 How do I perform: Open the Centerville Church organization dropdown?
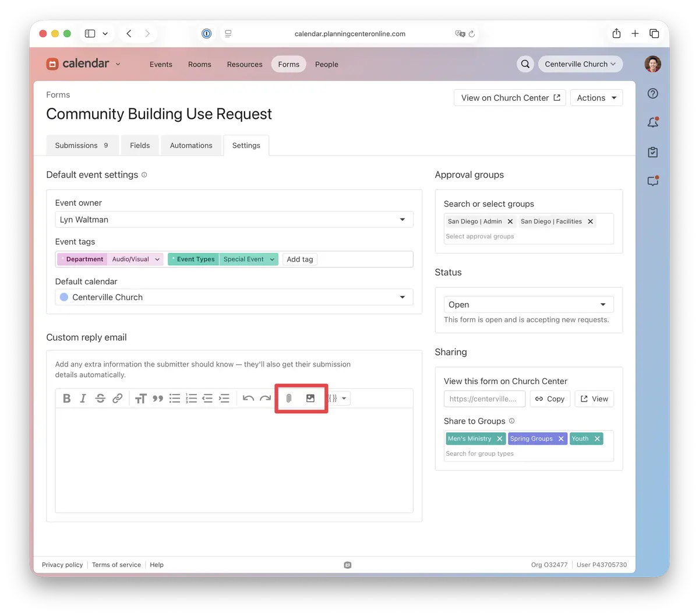[x=580, y=64]
